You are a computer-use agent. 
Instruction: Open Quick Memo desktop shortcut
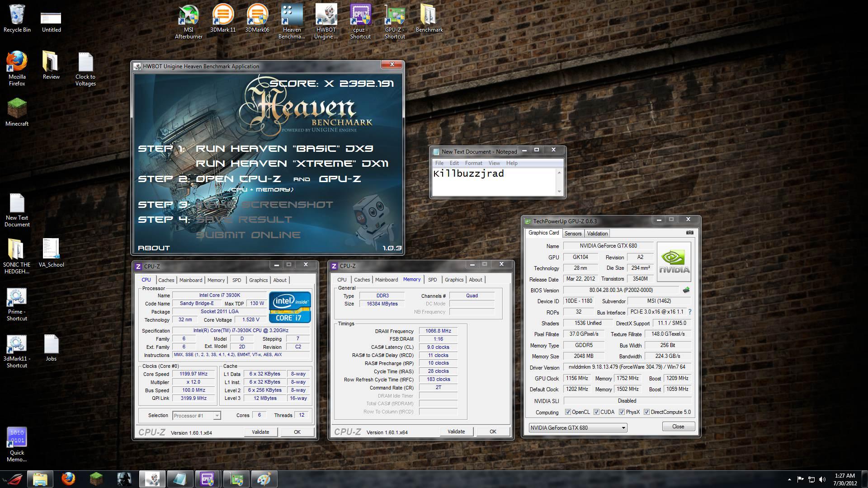[x=17, y=445]
